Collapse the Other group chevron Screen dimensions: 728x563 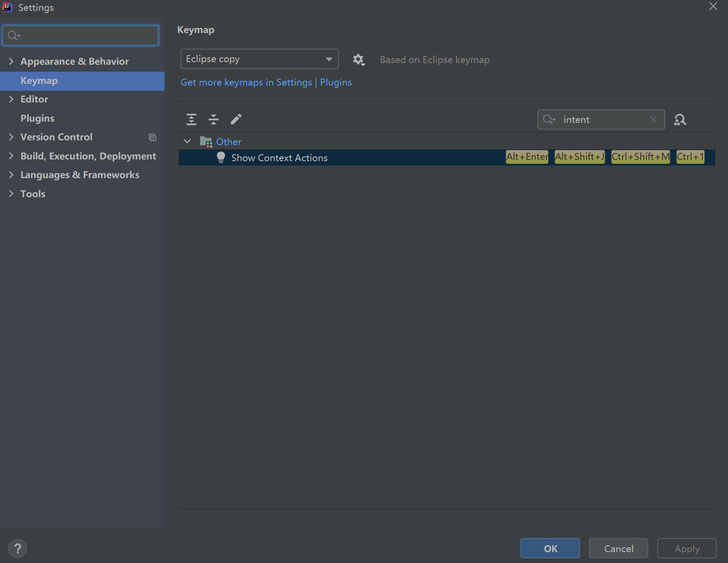click(x=187, y=141)
